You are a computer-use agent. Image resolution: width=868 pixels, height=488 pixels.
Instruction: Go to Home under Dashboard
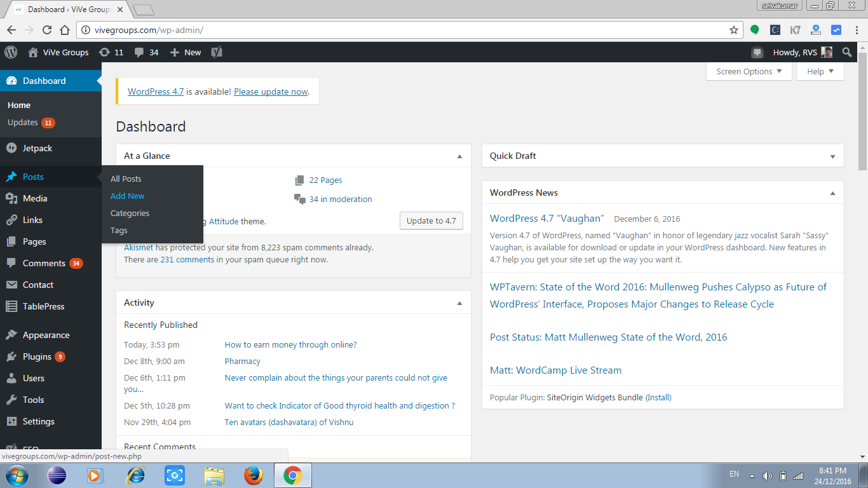pyautogui.click(x=19, y=105)
